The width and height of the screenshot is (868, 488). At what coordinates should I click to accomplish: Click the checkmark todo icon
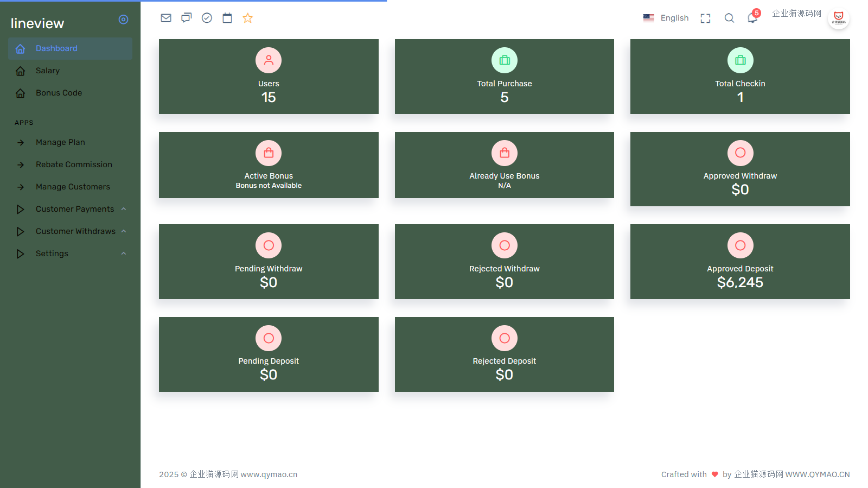pyautogui.click(x=207, y=18)
